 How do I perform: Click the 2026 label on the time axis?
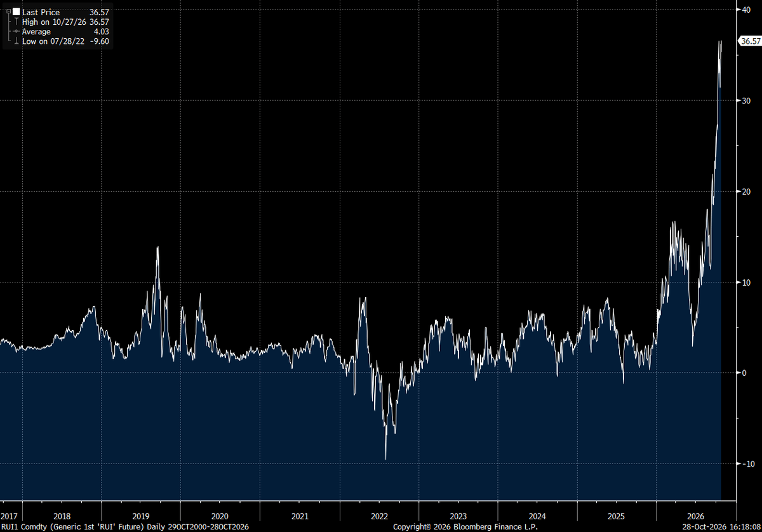[696, 516]
